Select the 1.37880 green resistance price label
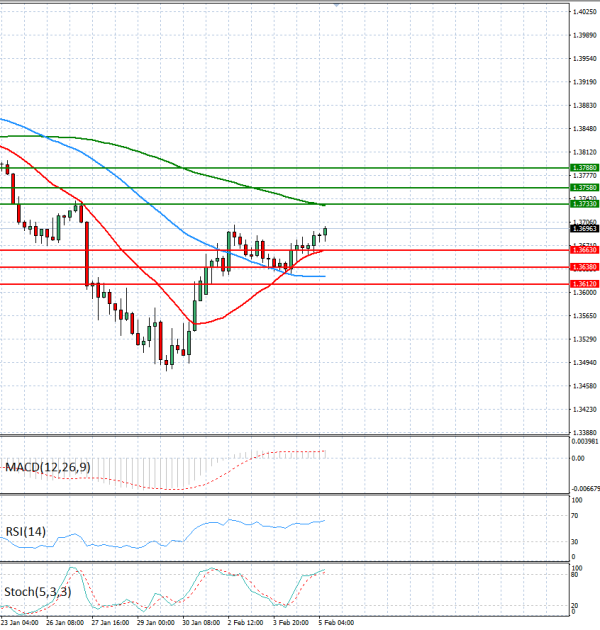Viewport: 600px width, 630px height. (x=584, y=168)
